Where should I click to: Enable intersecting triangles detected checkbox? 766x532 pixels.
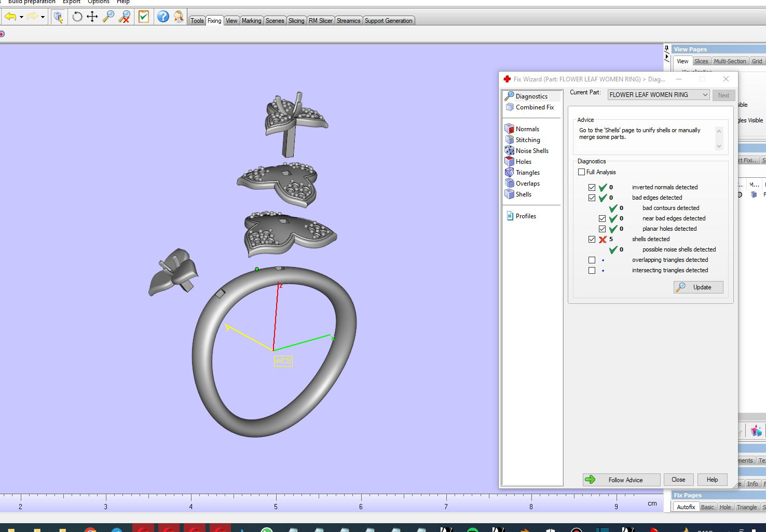point(592,270)
